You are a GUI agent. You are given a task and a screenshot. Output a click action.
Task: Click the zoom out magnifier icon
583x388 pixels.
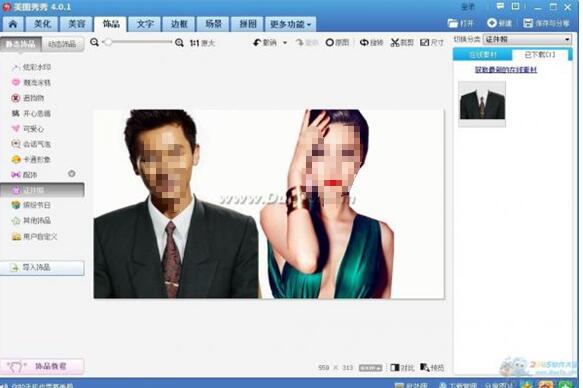pos(94,42)
